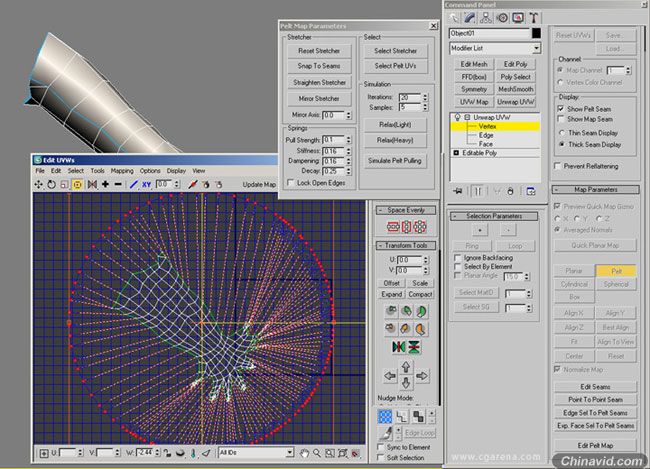Click the Zoom magnifier icon in Edit UVWs
650x469 pixels.
pyautogui.click(x=317, y=453)
